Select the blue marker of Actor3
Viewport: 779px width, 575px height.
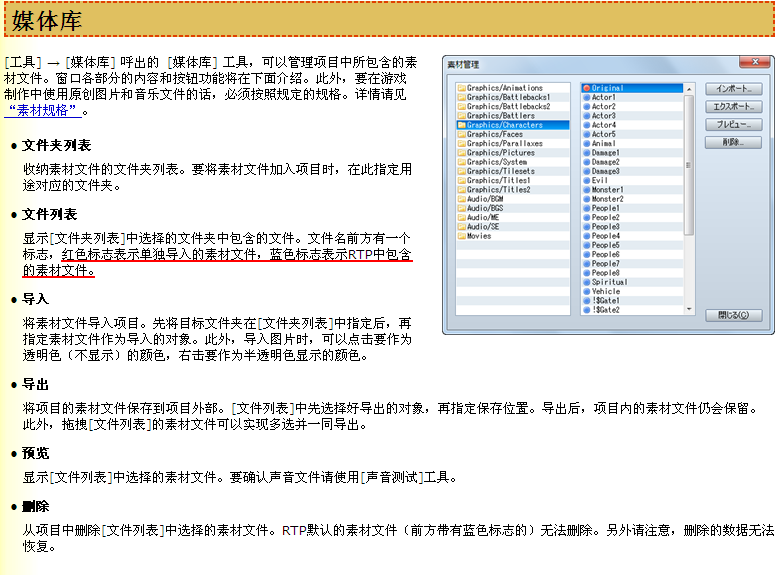point(586,116)
